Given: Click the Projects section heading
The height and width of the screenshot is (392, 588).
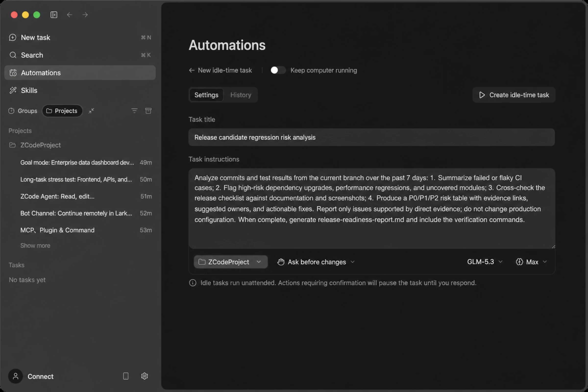Looking at the screenshot, I should (x=20, y=131).
